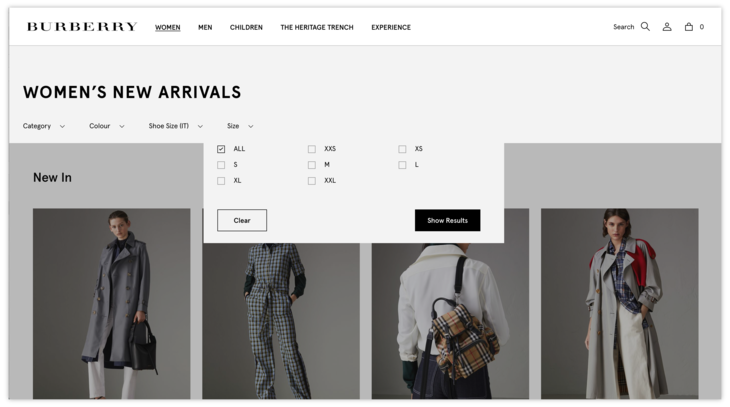Screen dimensions: 730x407
Task: Uncheck the ALL size checkbox
Action: coord(221,149)
